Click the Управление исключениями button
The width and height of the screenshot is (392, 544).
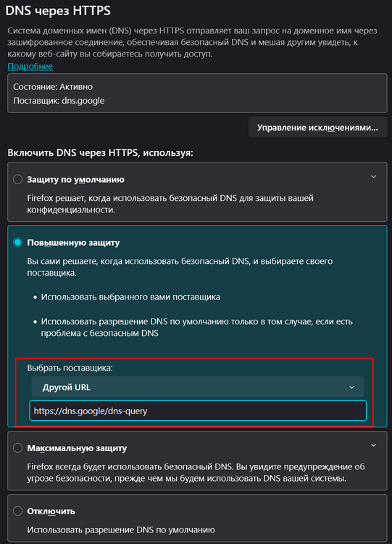[x=317, y=128]
